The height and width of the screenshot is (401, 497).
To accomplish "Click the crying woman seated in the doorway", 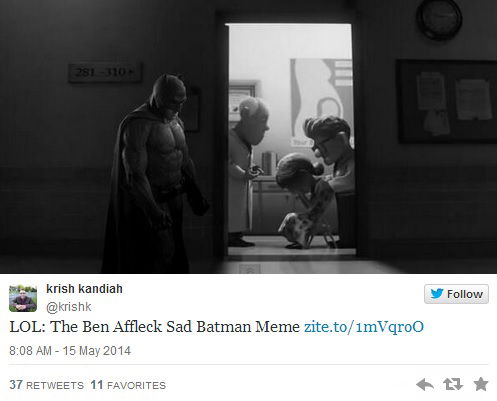I will (305, 202).
